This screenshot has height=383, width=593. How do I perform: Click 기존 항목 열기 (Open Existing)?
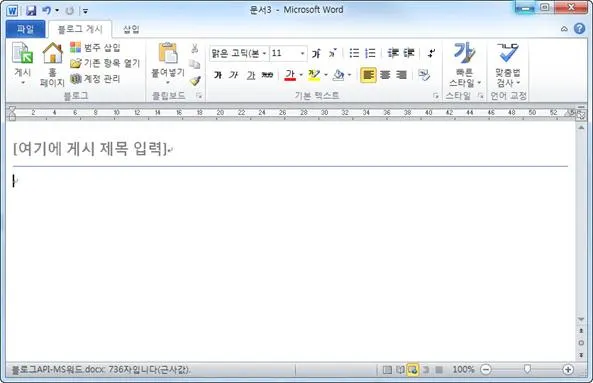[105, 63]
